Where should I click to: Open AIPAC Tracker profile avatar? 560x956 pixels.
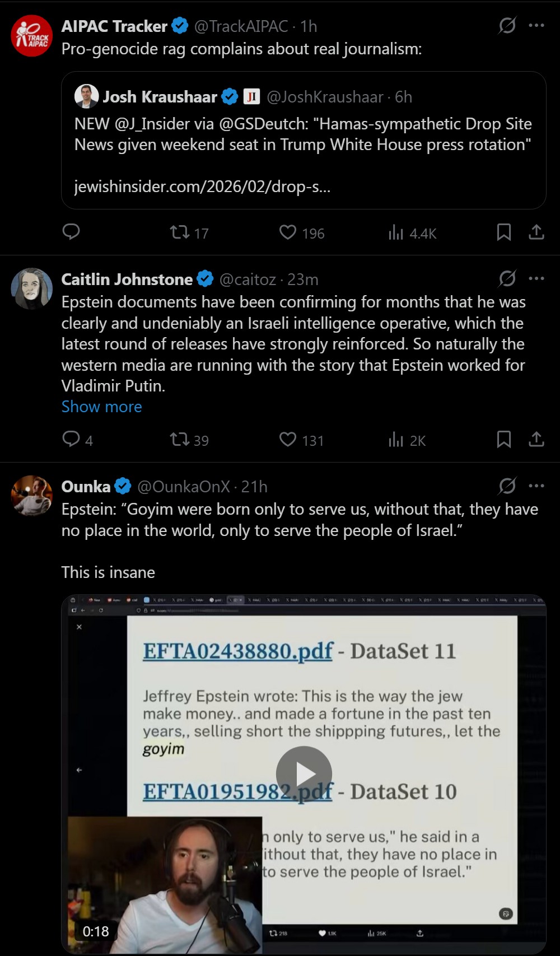(x=32, y=35)
